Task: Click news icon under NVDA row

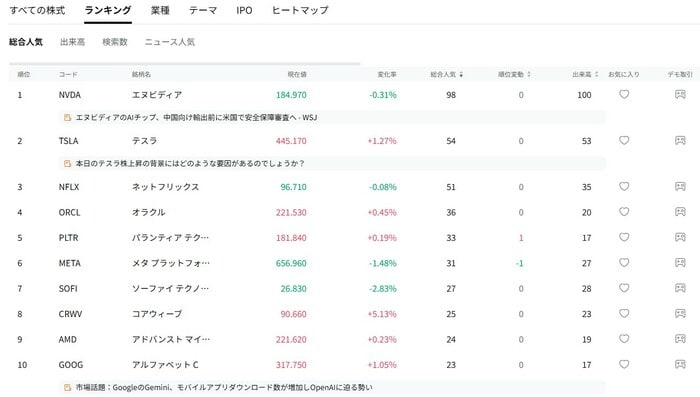Action: (x=67, y=117)
